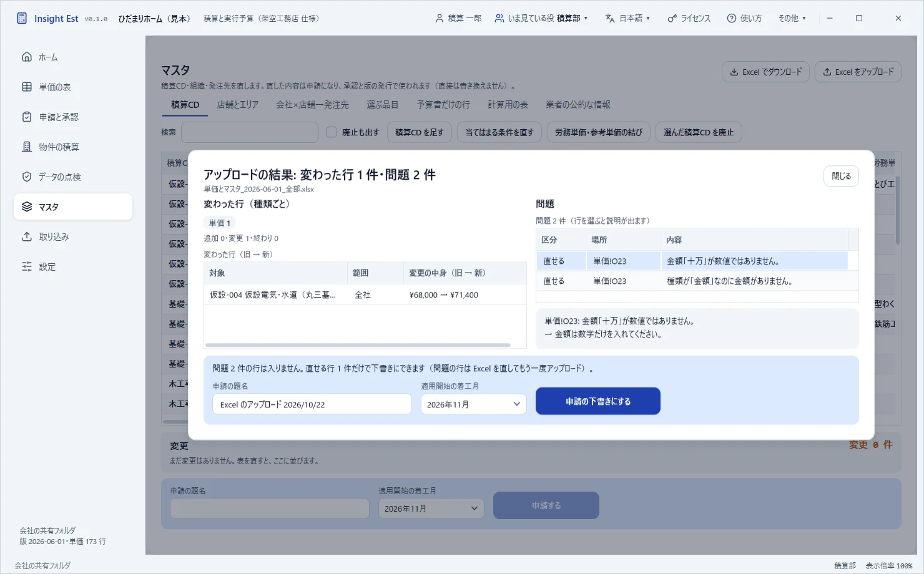Click the 取り込み upload icon in sidebar
This screenshot has height=574, width=924.
tap(27, 236)
